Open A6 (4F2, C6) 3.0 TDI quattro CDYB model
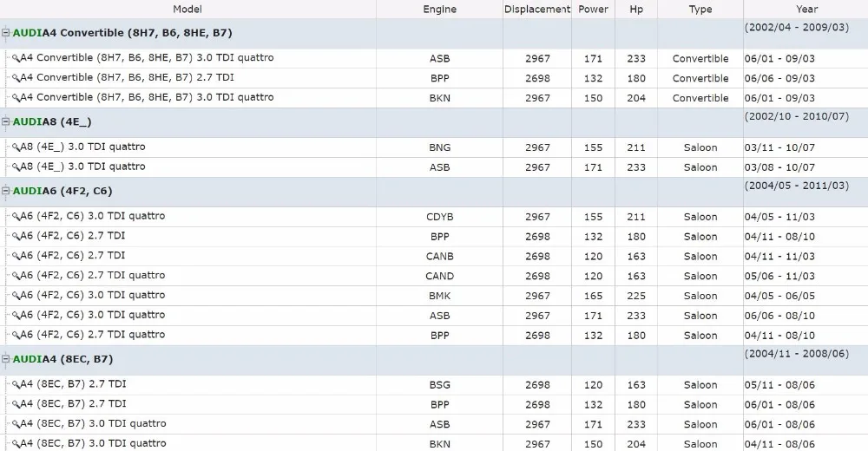Screen dimensions: 868x451 point(93,216)
